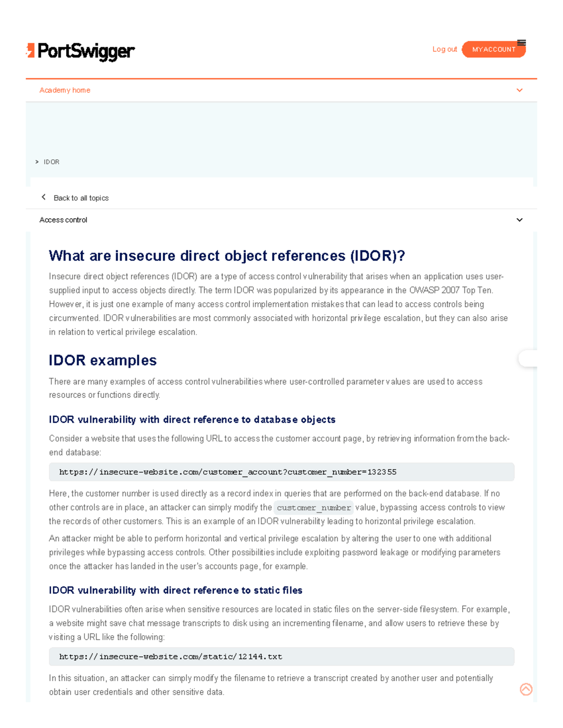
Task: Click the back chevron beside Back to all topics
Action: [44, 197]
